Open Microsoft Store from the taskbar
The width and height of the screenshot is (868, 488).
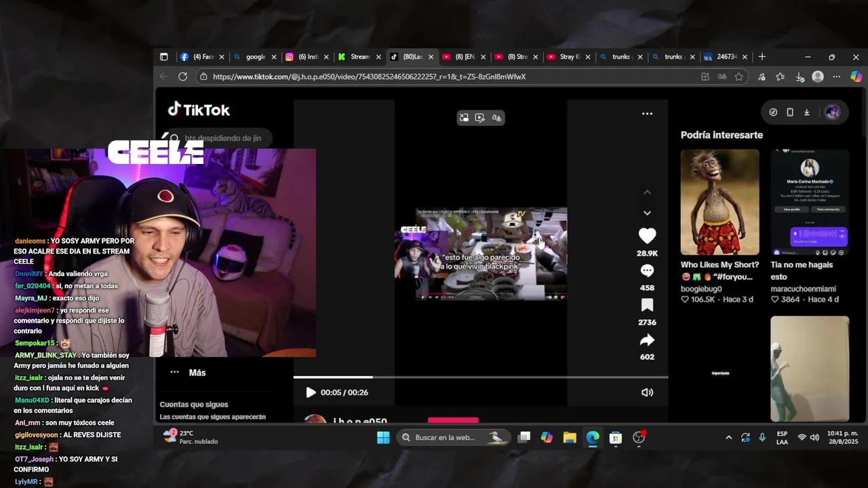tap(616, 437)
